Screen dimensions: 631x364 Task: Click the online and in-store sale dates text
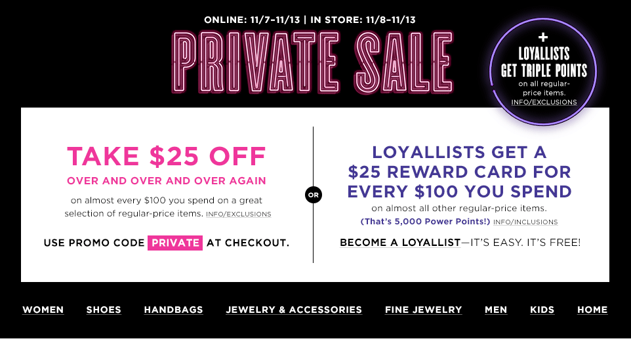310,20
